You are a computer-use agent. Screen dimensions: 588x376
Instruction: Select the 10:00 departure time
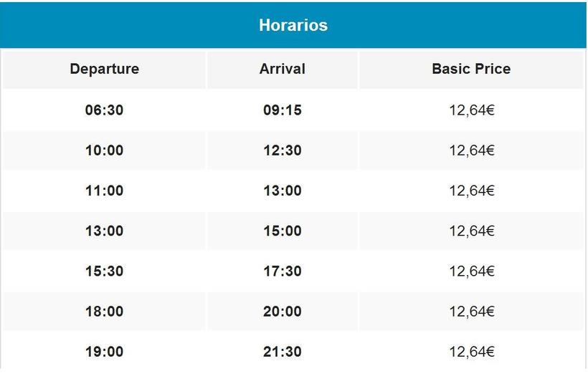click(104, 150)
